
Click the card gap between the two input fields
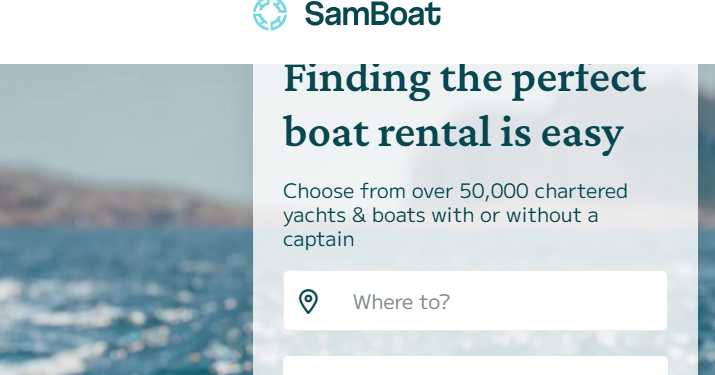coord(475,344)
